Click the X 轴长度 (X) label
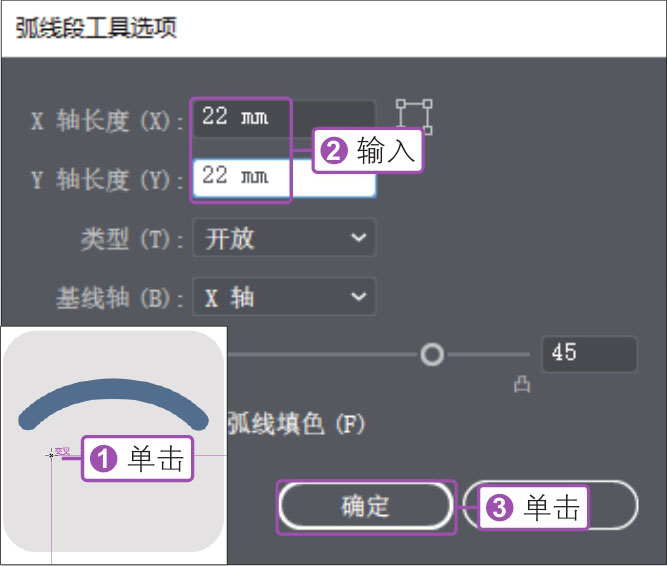 [107, 120]
